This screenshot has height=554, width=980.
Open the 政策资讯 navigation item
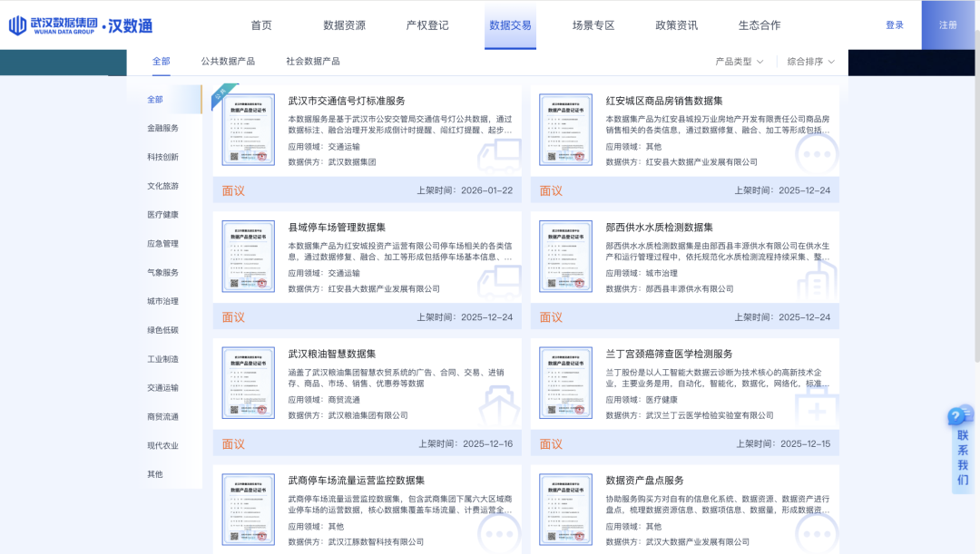(676, 25)
